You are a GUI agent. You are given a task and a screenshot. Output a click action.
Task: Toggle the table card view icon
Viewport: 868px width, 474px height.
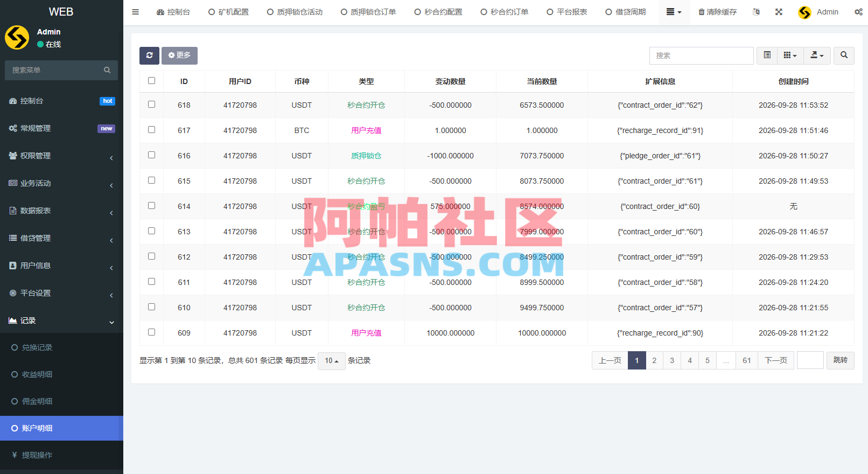(x=767, y=55)
